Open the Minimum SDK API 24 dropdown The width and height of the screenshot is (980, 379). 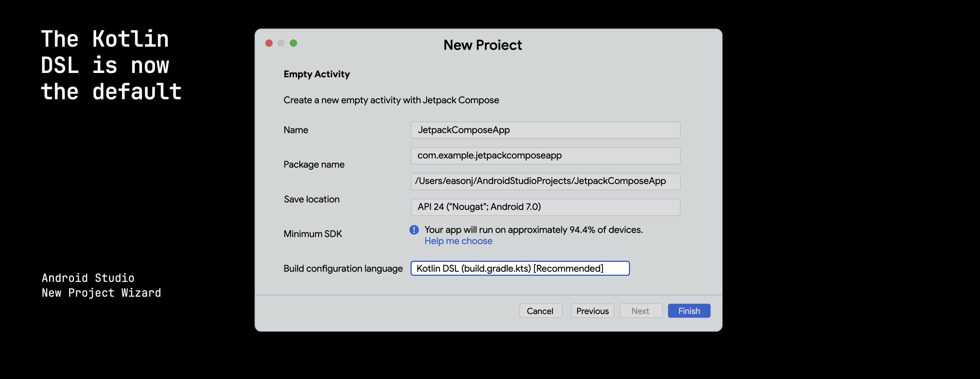(x=545, y=207)
